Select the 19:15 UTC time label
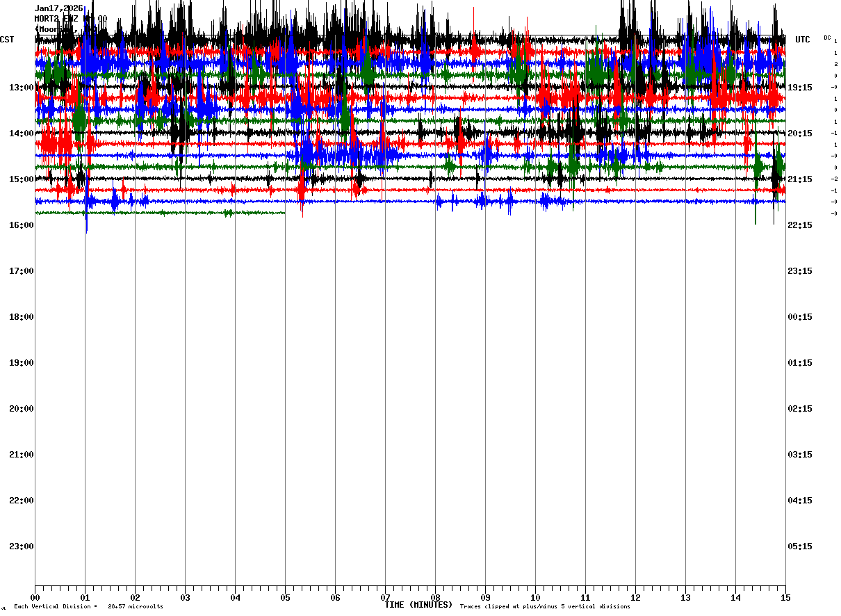841x616 pixels. pyautogui.click(x=801, y=88)
